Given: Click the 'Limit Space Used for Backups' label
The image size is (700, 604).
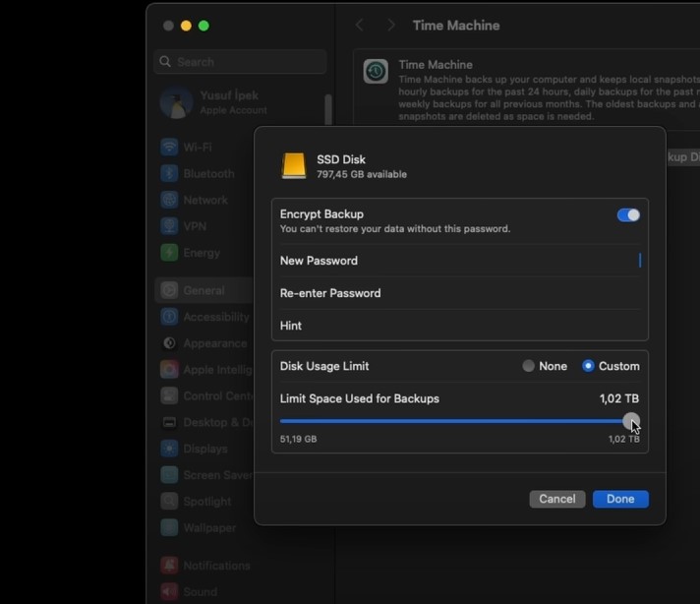Looking at the screenshot, I should point(360,398).
